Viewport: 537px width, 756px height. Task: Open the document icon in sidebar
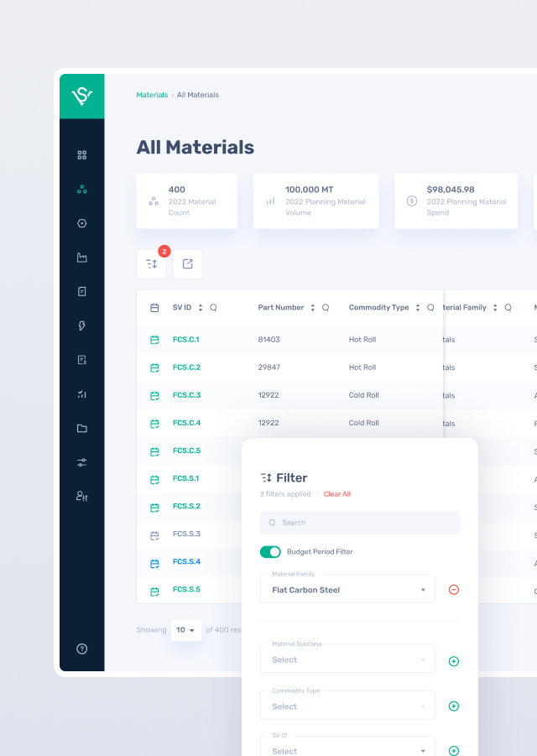point(82,292)
